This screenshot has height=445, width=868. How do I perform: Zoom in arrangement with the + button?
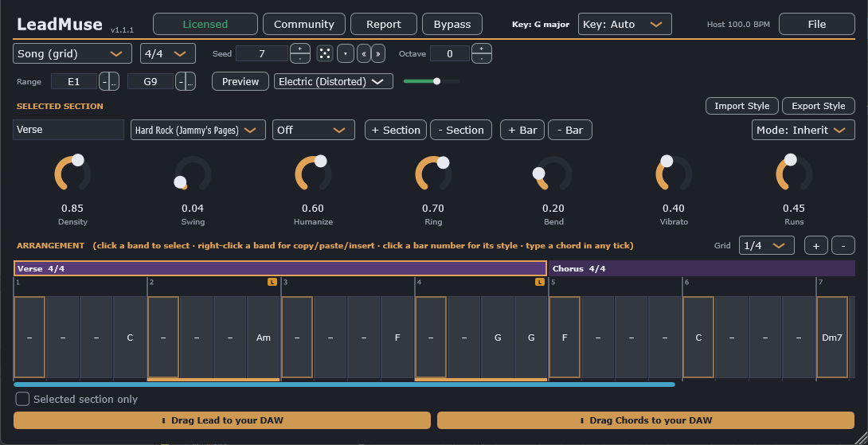(816, 245)
